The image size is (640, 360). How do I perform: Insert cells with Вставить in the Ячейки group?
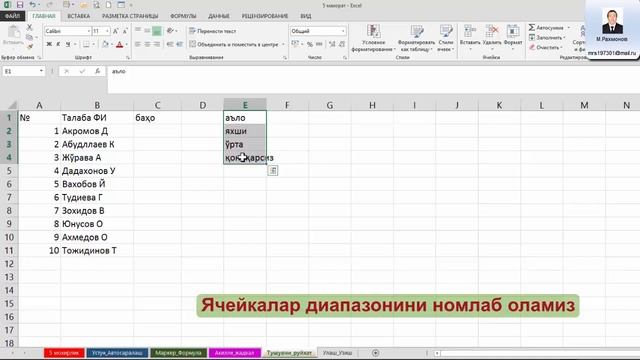point(470,37)
